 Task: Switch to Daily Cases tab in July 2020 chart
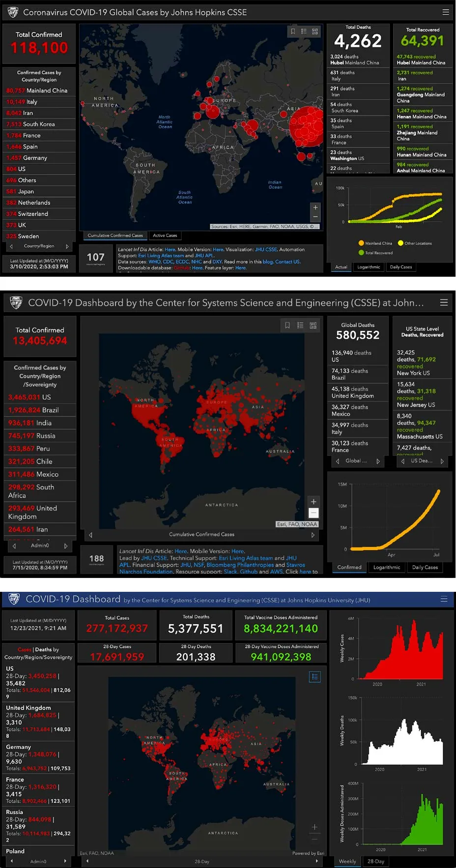425,567
